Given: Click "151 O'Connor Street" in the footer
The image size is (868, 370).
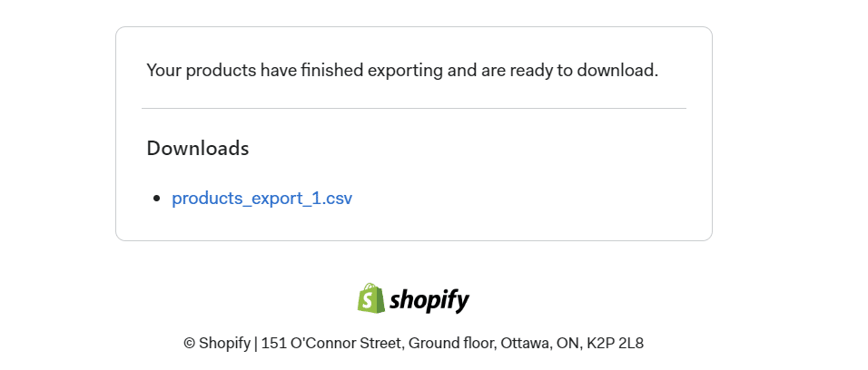Looking at the screenshot, I should [330, 343].
